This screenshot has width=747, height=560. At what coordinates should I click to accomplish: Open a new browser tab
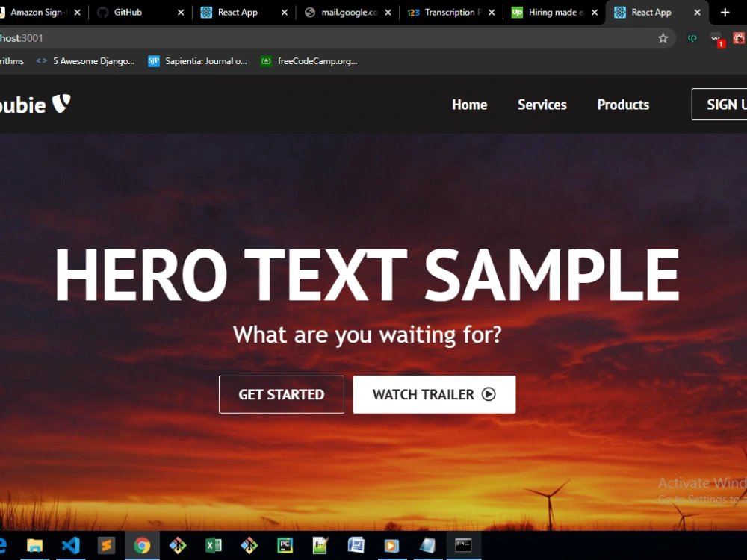coord(725,13)
